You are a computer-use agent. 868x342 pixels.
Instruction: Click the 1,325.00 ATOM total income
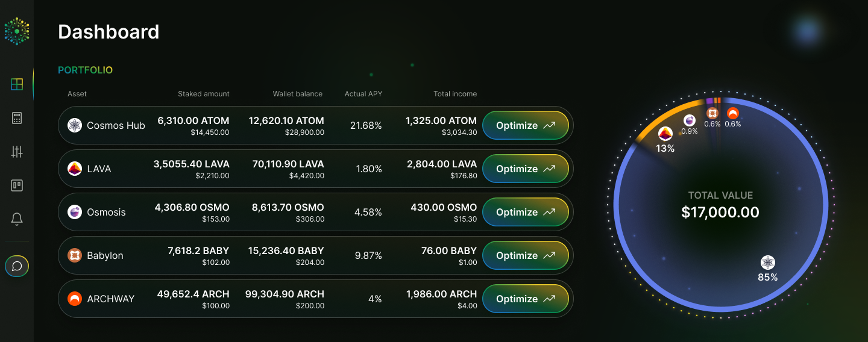tap(441, 121)
